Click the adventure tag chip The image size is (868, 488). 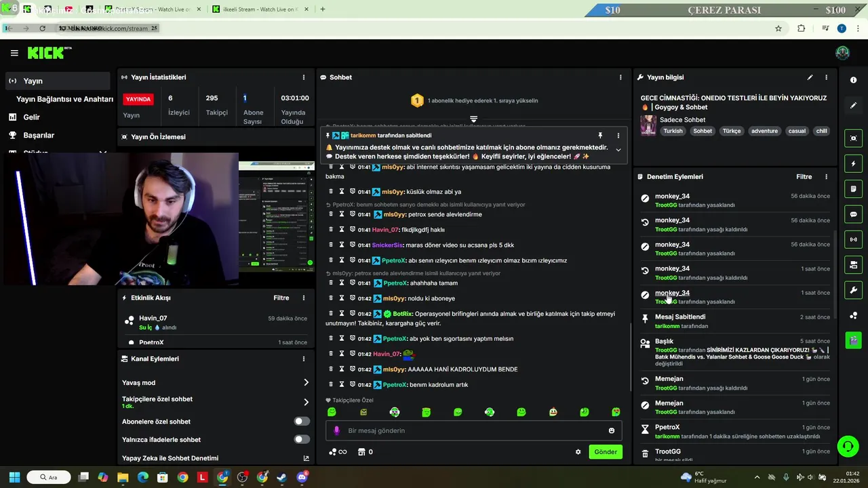tap(764, 131)
